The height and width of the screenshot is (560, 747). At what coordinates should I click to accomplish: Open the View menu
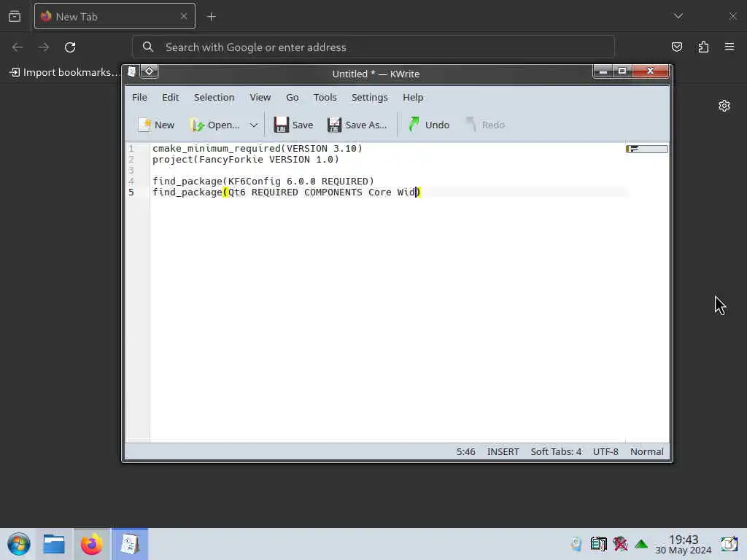click(x=260, y=97)
